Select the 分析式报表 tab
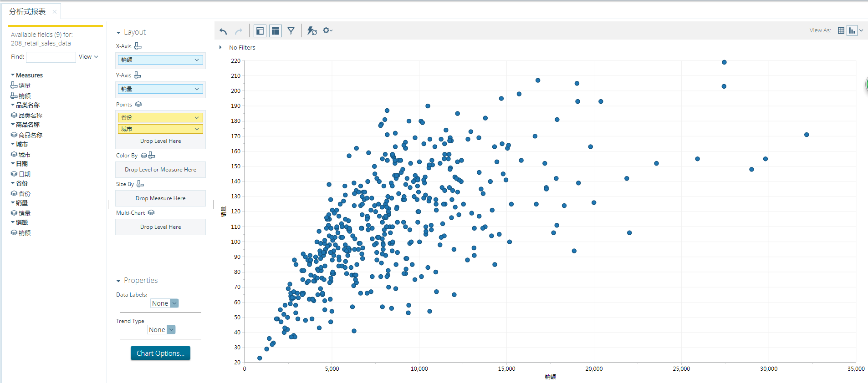Viewport: 868px width, 383px height. pyautogui.click(x=27, y=11)
